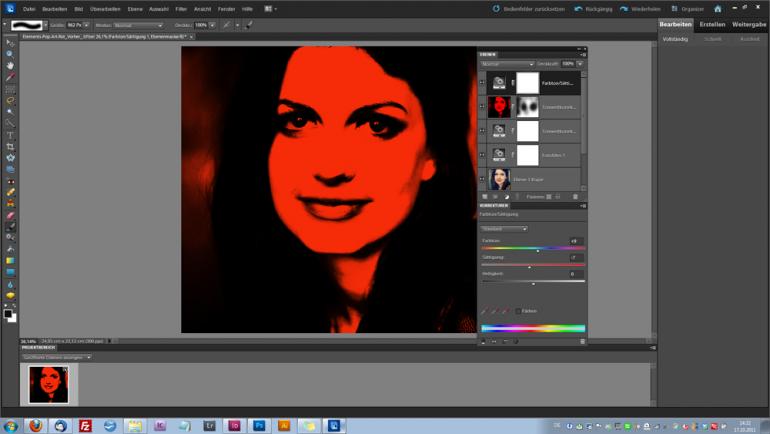Open the Ebene menu

click(x=135, y=9)
